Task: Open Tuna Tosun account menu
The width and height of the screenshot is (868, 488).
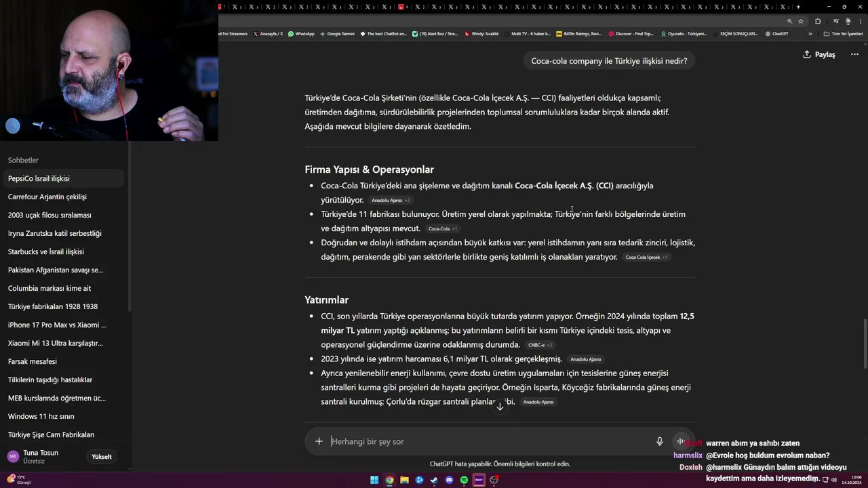Action: (x=41, y=457)
